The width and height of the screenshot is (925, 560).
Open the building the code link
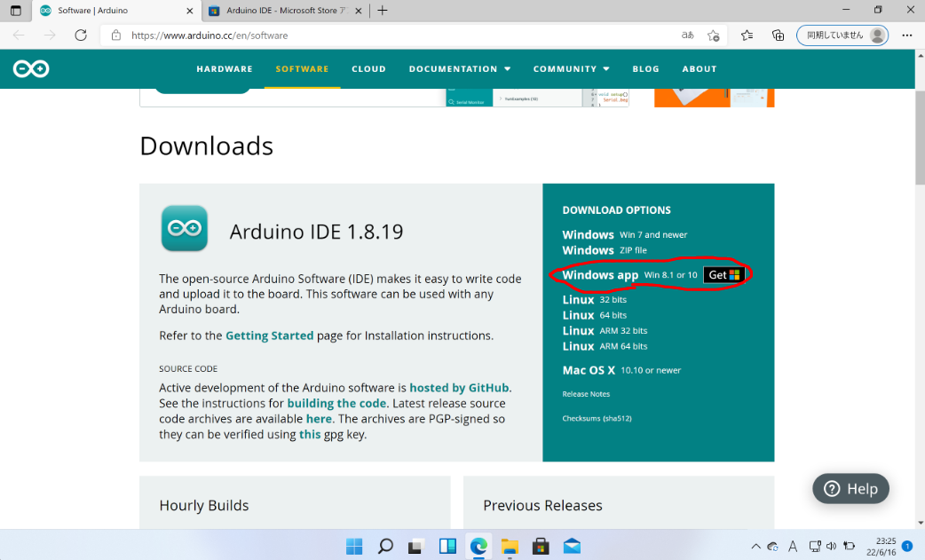pyautogui.click(x=336, y=403)
